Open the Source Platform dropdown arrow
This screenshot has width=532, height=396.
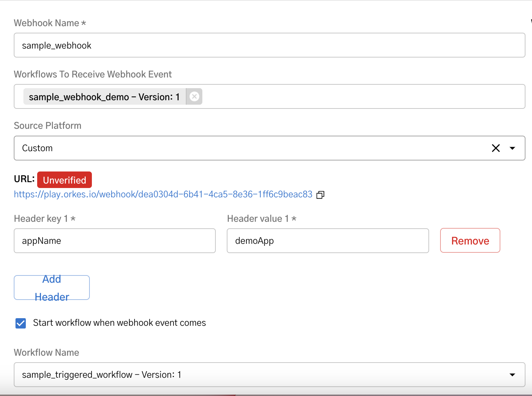point(512,148)
